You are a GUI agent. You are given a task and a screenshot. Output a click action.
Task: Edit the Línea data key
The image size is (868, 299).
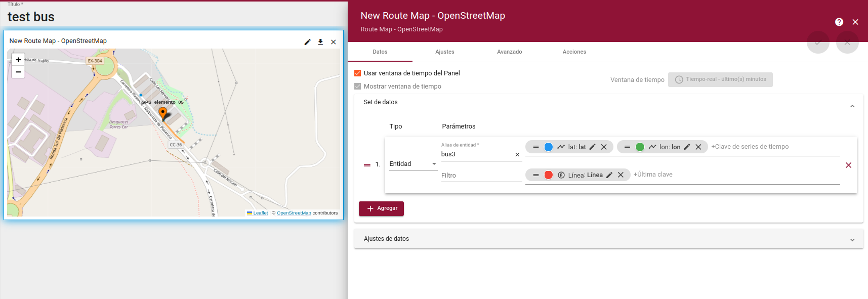pos(609,175)
